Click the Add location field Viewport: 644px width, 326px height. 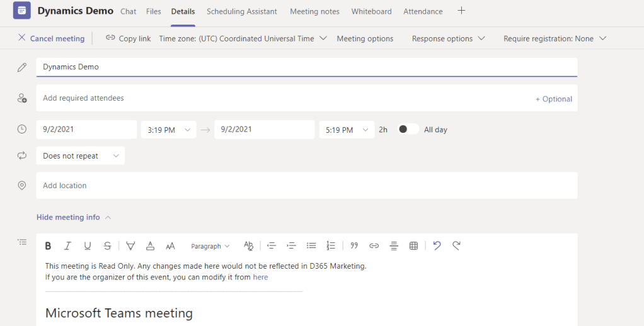pos(306,186)
